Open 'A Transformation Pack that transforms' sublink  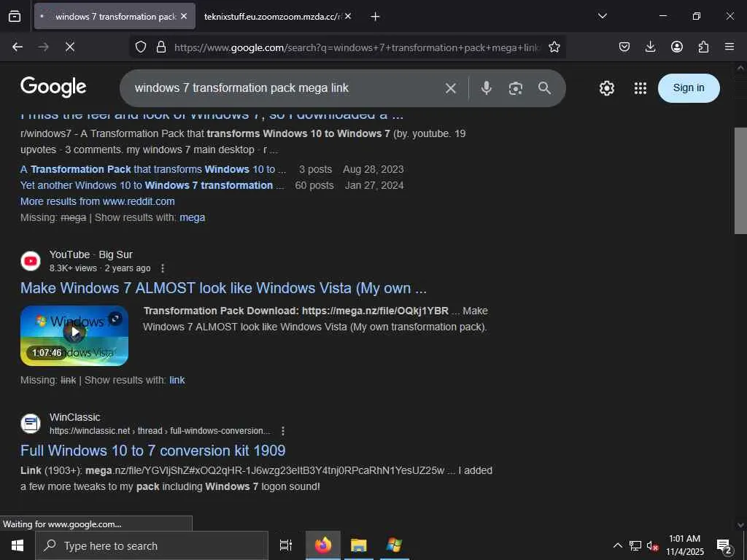click(x=153, y=169)
